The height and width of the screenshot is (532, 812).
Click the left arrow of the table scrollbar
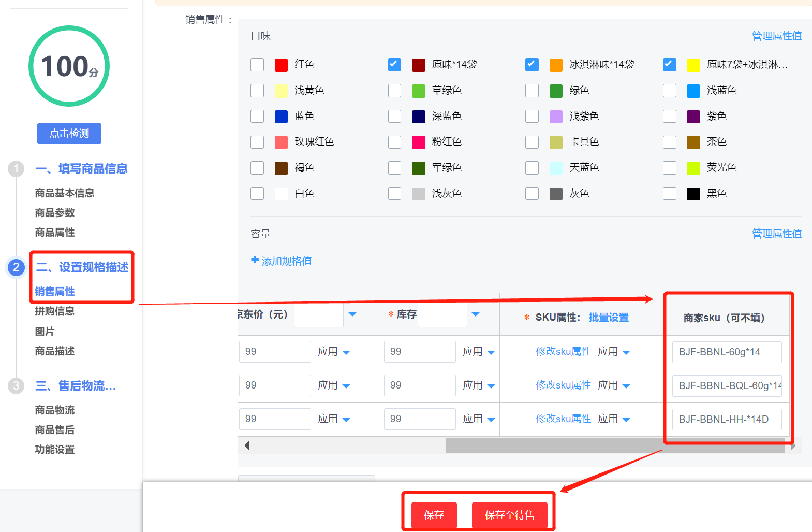(x=247, y=445)
